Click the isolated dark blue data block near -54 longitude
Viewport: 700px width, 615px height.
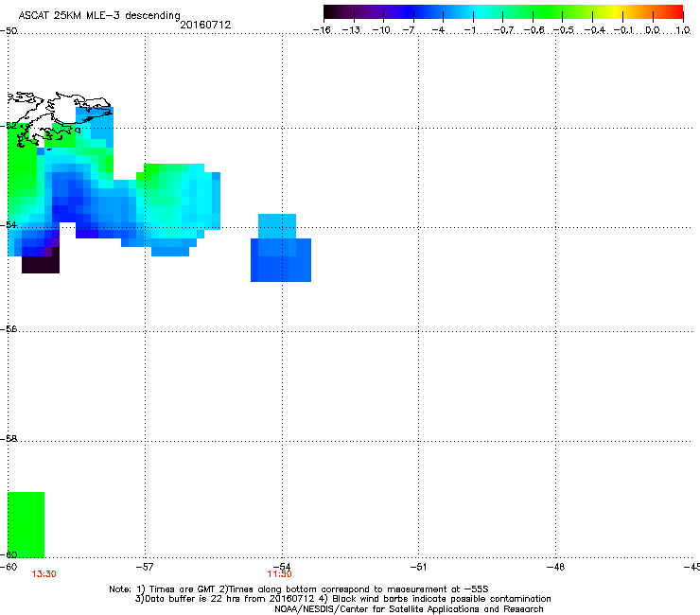click(x=281, y=260)
